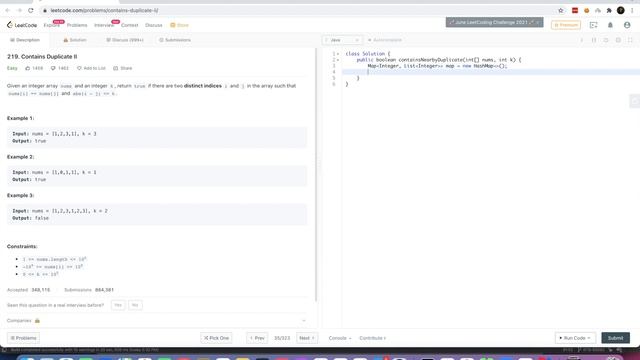Open the Problems list button
Viewport: 640px width, 360px height.
click(23, 338)
